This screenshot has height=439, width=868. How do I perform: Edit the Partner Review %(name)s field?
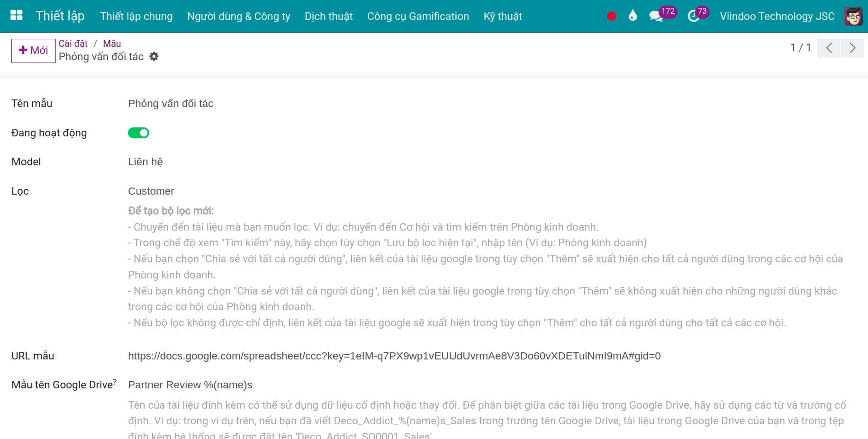(x=190, y=385)
